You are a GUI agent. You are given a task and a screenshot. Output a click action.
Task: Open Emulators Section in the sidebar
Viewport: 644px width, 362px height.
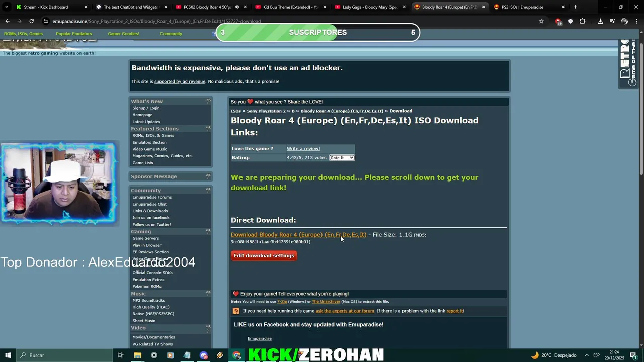coord(149,142)
